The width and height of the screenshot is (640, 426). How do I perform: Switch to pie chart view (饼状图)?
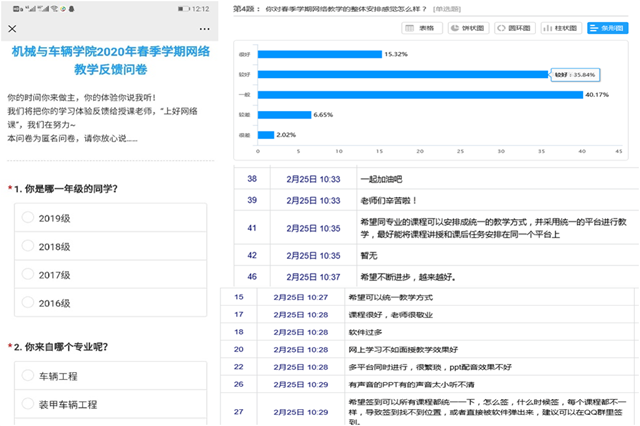coord(469,28)
